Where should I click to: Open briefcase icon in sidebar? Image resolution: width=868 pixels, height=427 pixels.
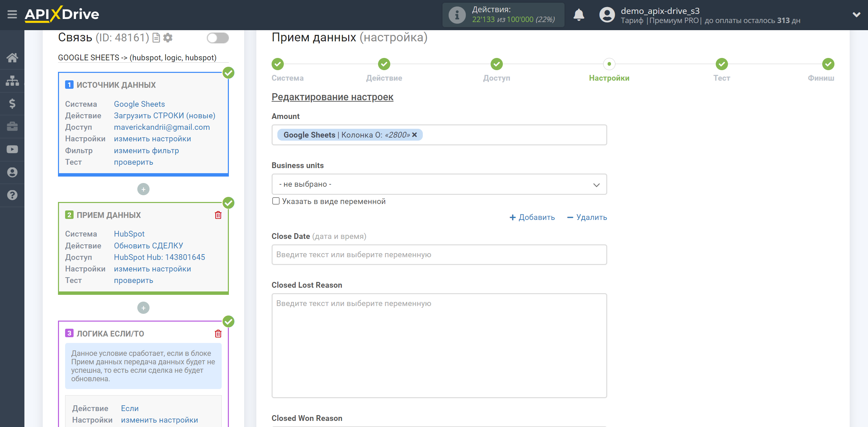click(12, 126)
